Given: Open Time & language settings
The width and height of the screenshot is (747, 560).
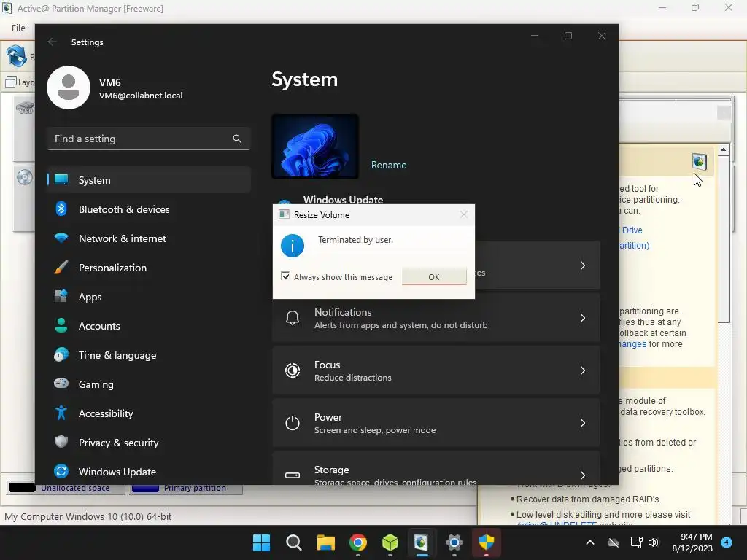Looking at the screenshot, I should click(149, 355).
